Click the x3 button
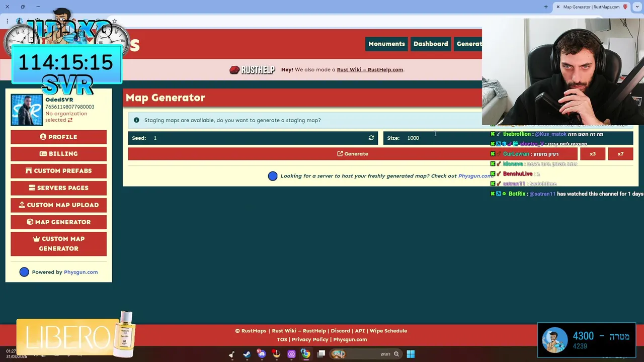The height and width of the screenshot is (362, 644). 592,154
